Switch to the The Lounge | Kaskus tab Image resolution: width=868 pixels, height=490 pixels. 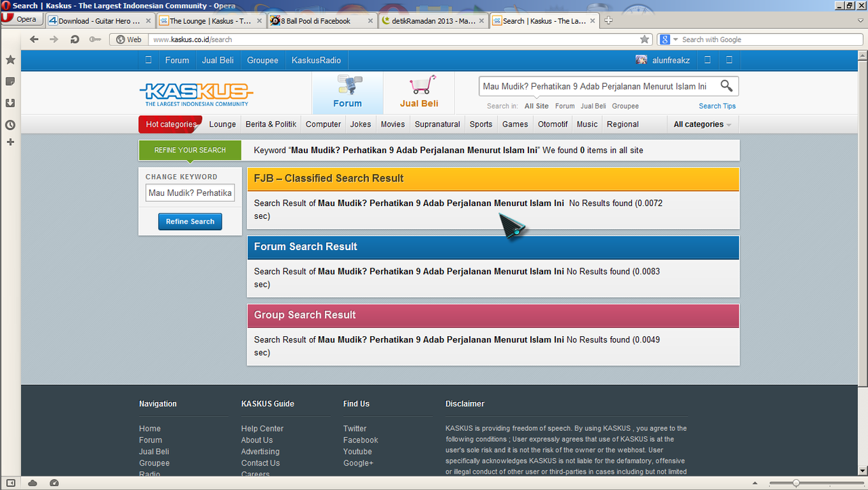pos(212,21)
